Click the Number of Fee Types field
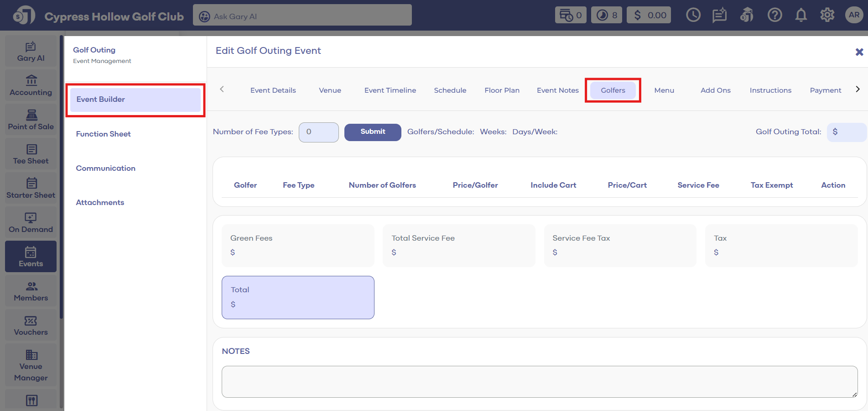The image size is (868, 411). [x=318, y=132]
